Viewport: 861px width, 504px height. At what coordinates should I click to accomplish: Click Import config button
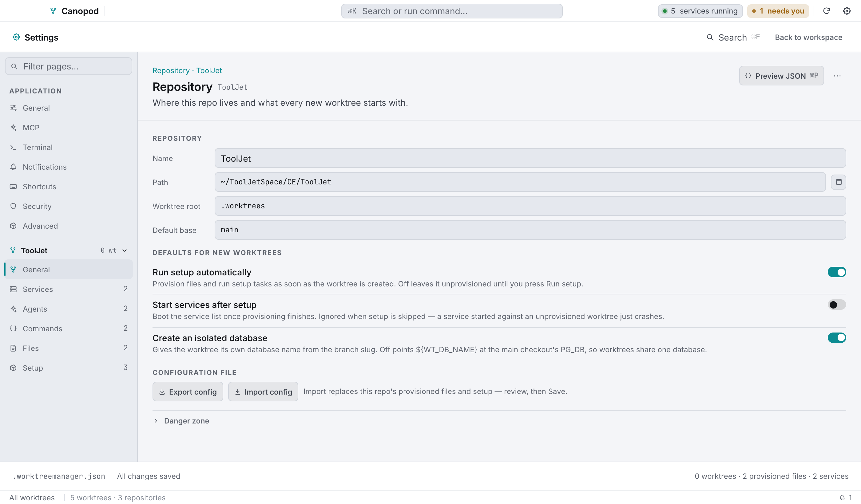[x=263, y=392]
